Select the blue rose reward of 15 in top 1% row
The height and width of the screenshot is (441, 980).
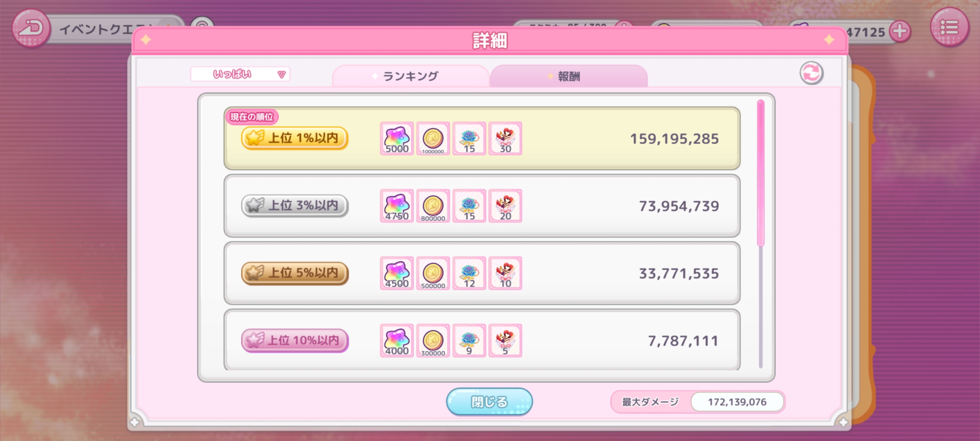click(469, 138)
